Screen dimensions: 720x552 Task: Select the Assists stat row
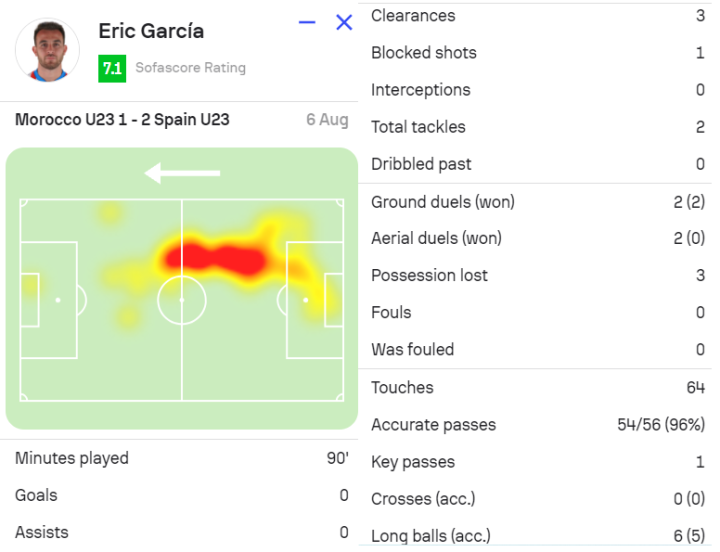(x=180, y=532)
